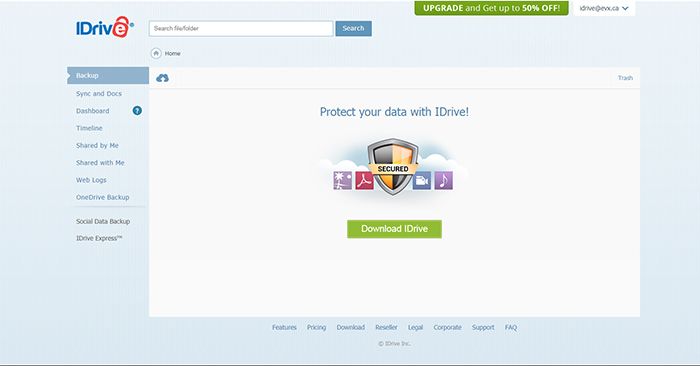This screenshot has width=700, height=366.
Task: Click the 'Protect your data with IDrive!' heading
Action: point(394,112)
